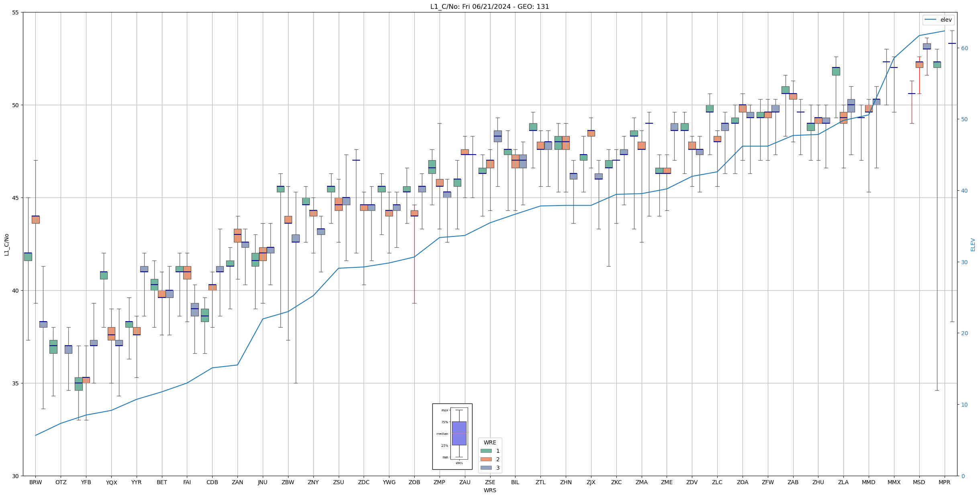This screenshot has height=497, width=980.
Task: Click the 'ZBW' station tick label
Action: point(288,482)
